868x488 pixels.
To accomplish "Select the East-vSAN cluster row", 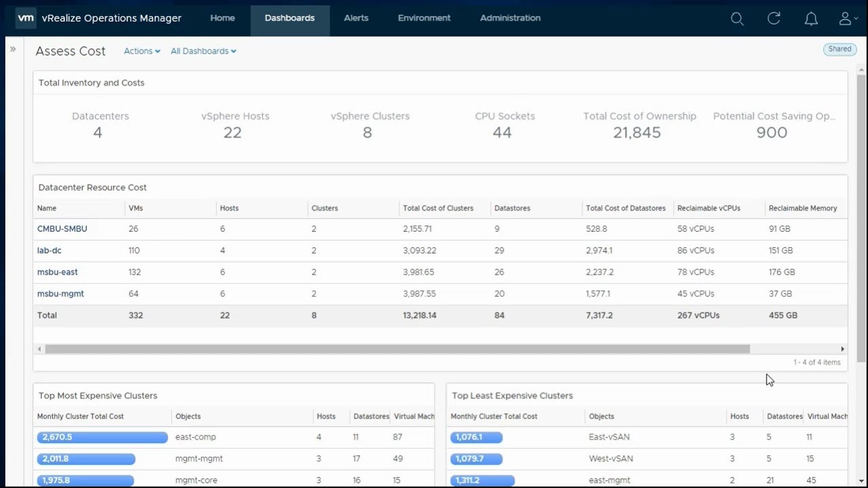I will point(647,437).
